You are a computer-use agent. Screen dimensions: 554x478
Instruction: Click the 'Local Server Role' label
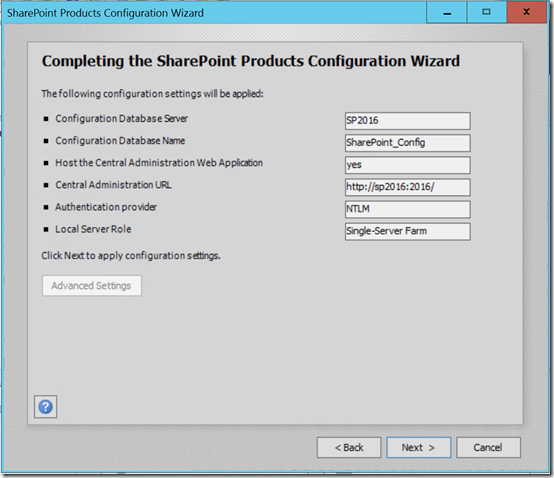93,229
